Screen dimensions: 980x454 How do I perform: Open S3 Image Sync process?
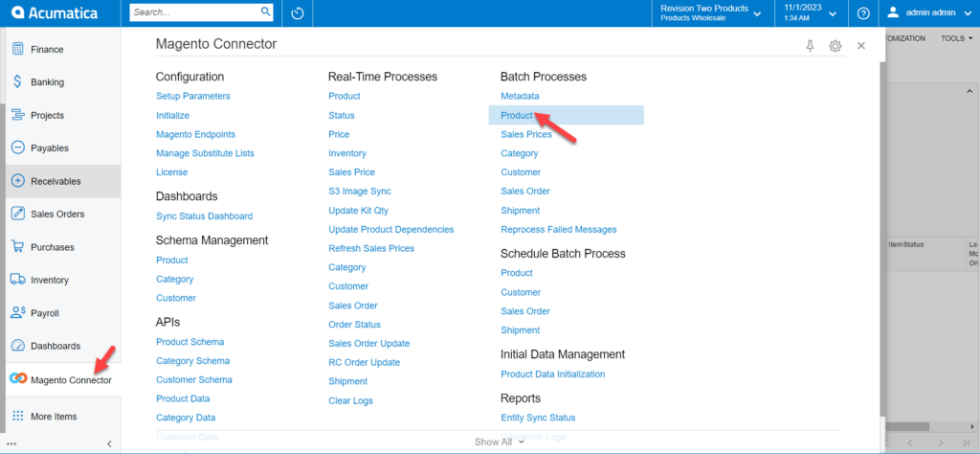360,192
